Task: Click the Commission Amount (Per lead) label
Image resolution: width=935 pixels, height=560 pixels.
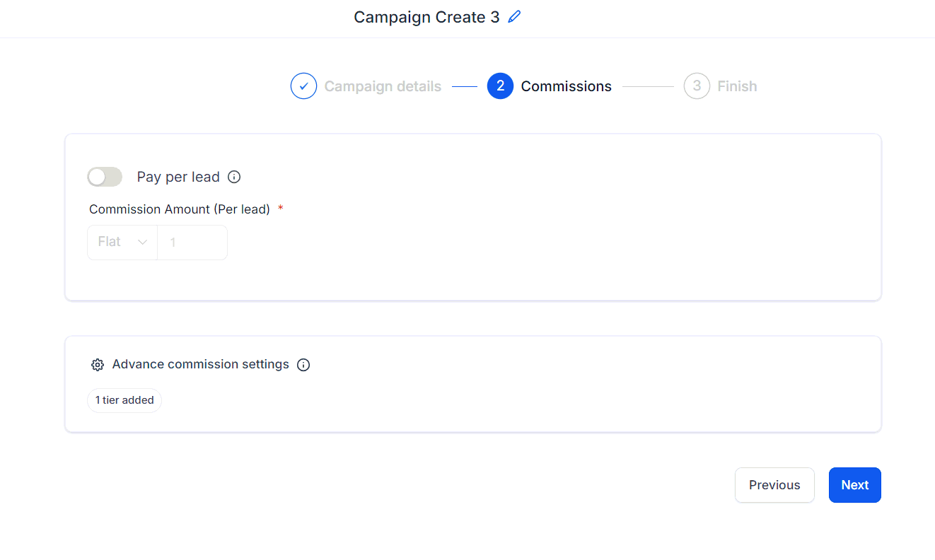Action: [180, 209]
